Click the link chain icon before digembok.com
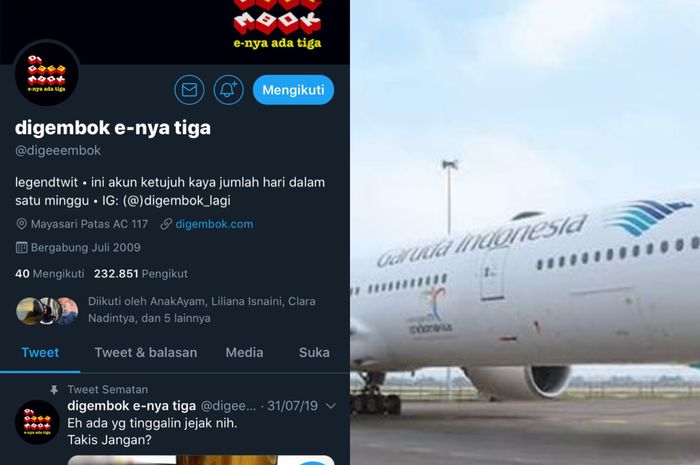The width and height of the screenshot is (700, 465). (166, 224)
